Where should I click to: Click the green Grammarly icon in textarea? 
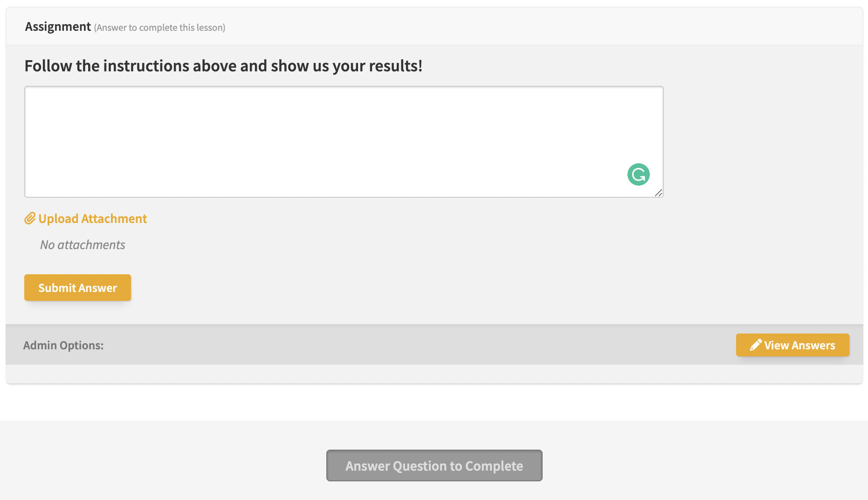(x=638, y=174)
